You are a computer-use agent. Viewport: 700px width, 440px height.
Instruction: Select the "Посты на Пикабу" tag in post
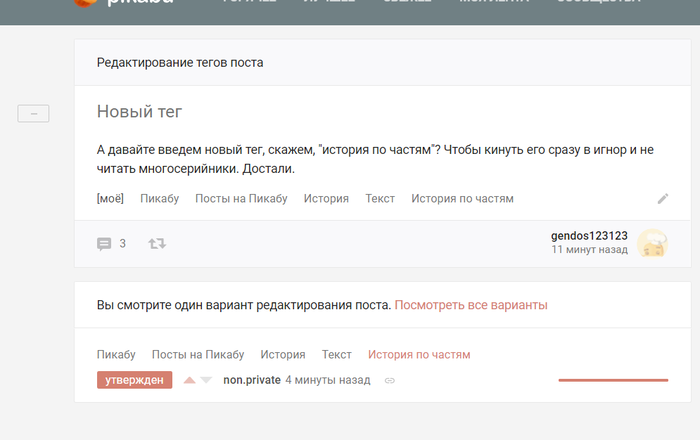coord(241,199)
